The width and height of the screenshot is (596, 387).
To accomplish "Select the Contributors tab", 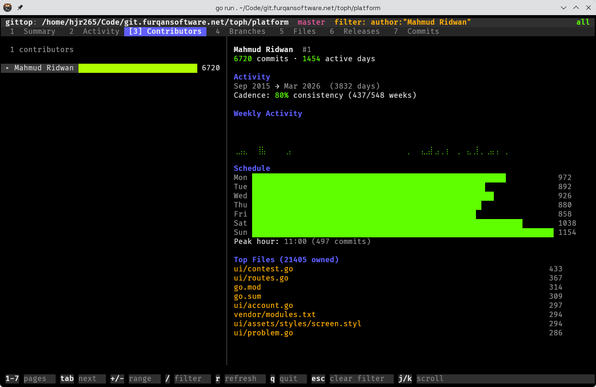I will (x=165, y=31).
